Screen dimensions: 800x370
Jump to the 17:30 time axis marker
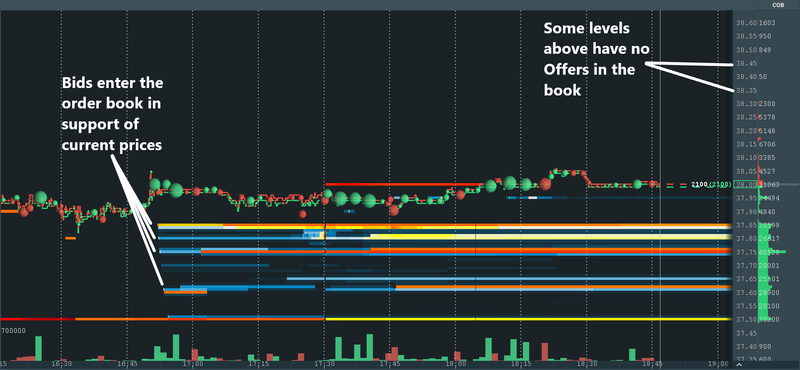pyautogui.click(x=324, y=364)
